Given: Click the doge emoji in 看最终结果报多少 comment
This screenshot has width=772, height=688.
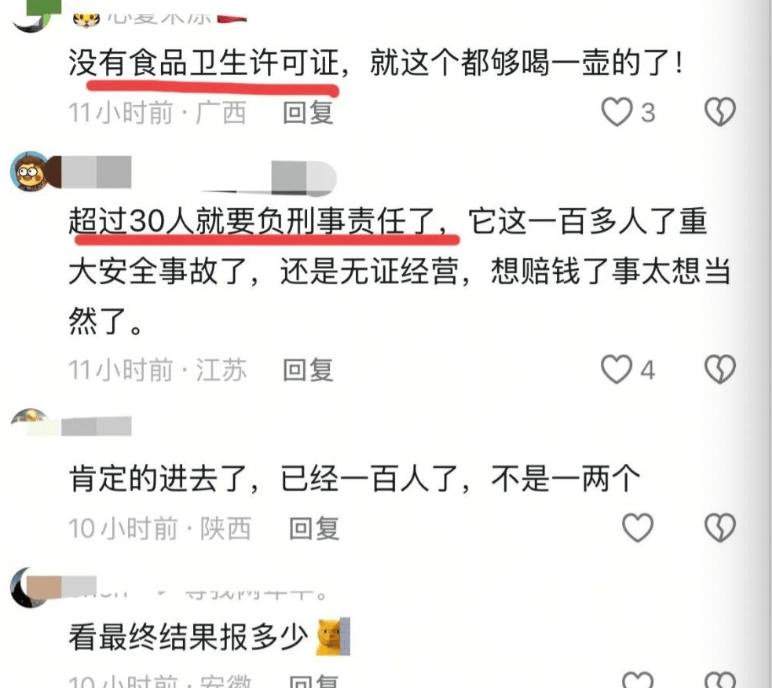Looking at the screenshot, I should pos(332,637).
